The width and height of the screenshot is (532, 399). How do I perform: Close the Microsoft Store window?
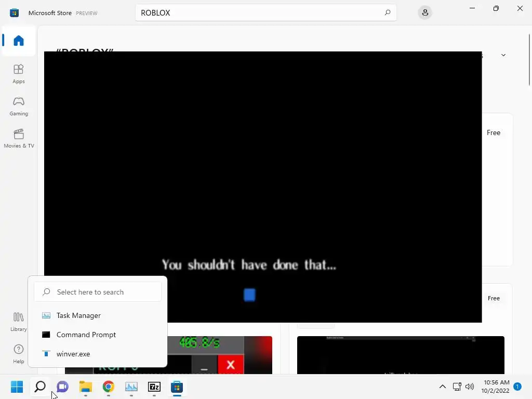[520, 8]
